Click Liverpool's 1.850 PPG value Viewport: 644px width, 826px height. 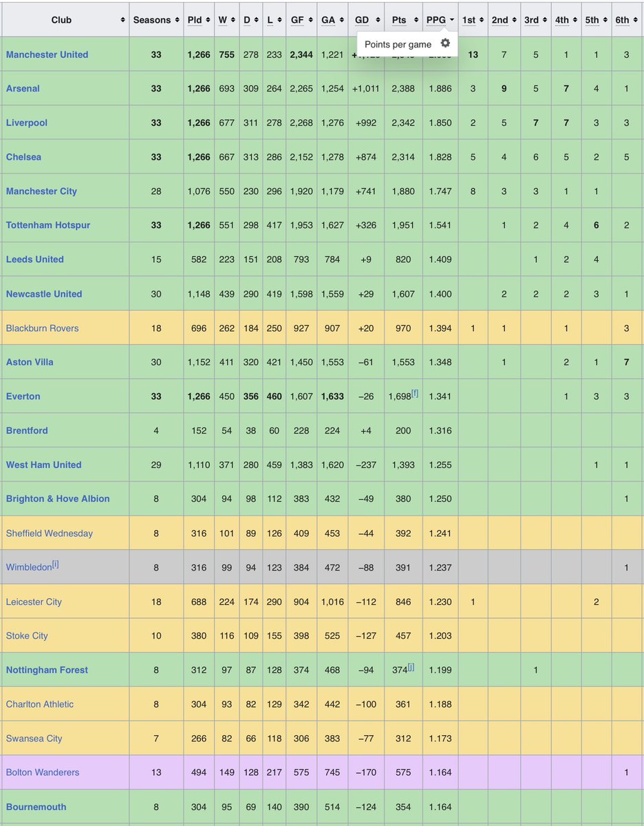point(440,123)
